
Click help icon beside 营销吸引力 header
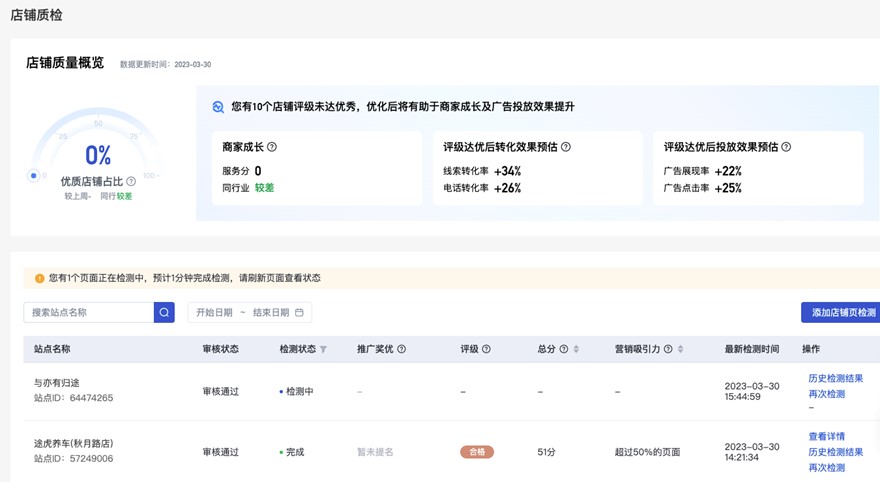click(x=668, y=349)
